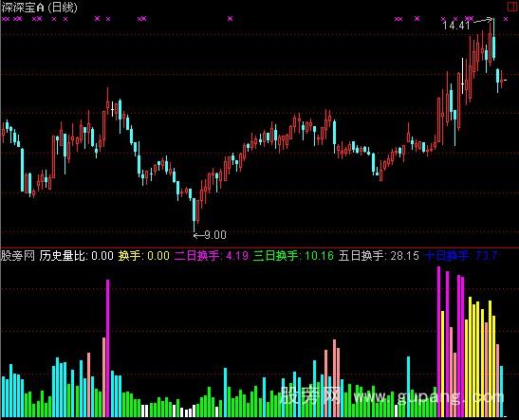Click the 股旁网 indicator name
This screenshot has height=420, width=519.
[17, 256]
